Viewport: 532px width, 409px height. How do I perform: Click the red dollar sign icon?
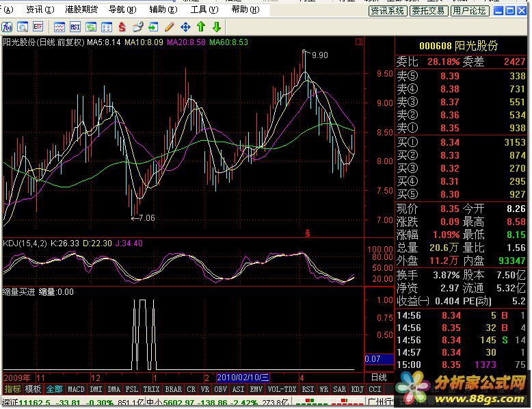click(x=122, y=27)
